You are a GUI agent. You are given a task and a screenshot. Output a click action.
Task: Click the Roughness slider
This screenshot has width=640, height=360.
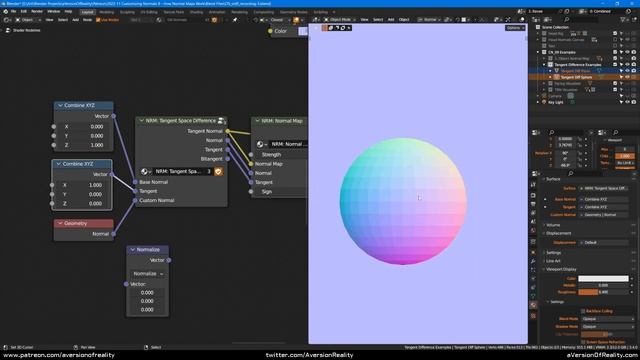[x=603, y=292]
